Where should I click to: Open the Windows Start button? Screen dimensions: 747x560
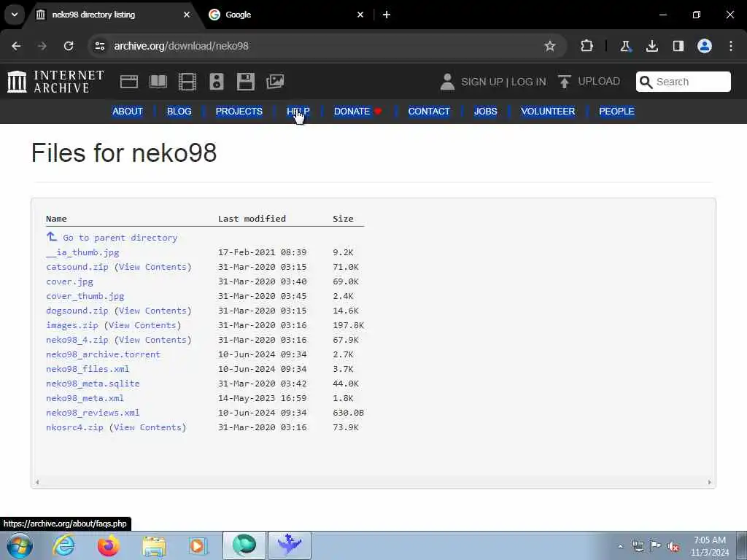pos(20,545)
